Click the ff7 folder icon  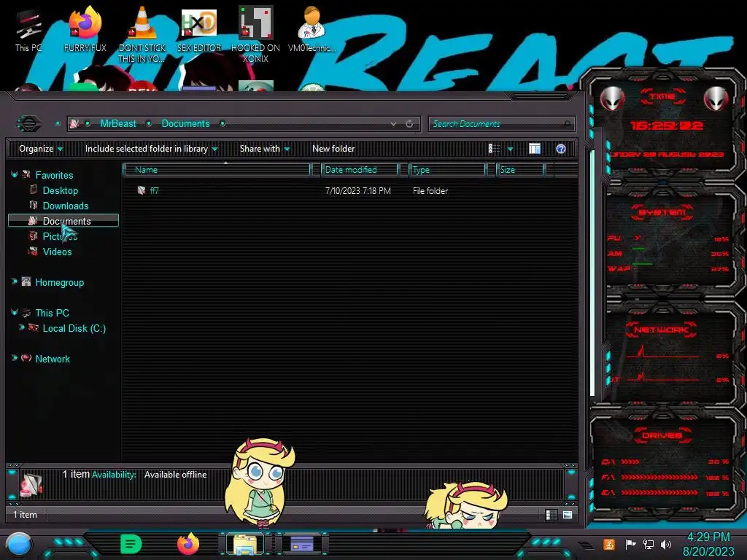point(141,190)
